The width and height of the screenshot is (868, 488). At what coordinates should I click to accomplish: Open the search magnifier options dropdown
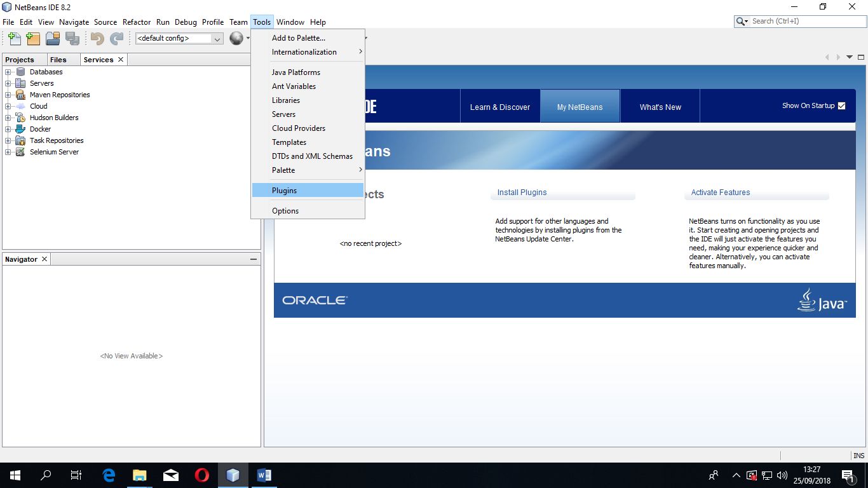click(x=742, y=21)
